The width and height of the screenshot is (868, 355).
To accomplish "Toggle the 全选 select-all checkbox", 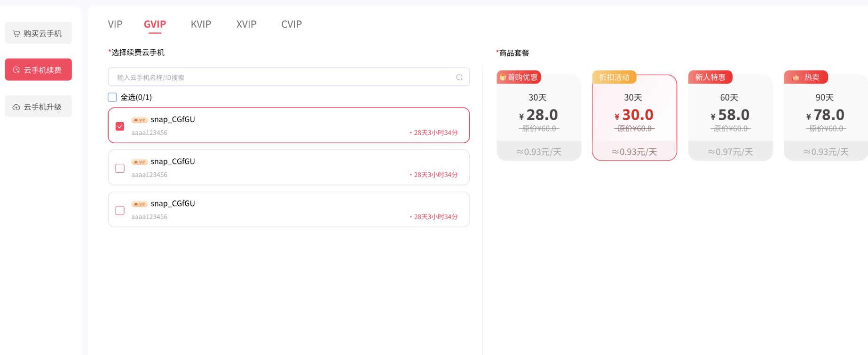I will coord(112,97).
